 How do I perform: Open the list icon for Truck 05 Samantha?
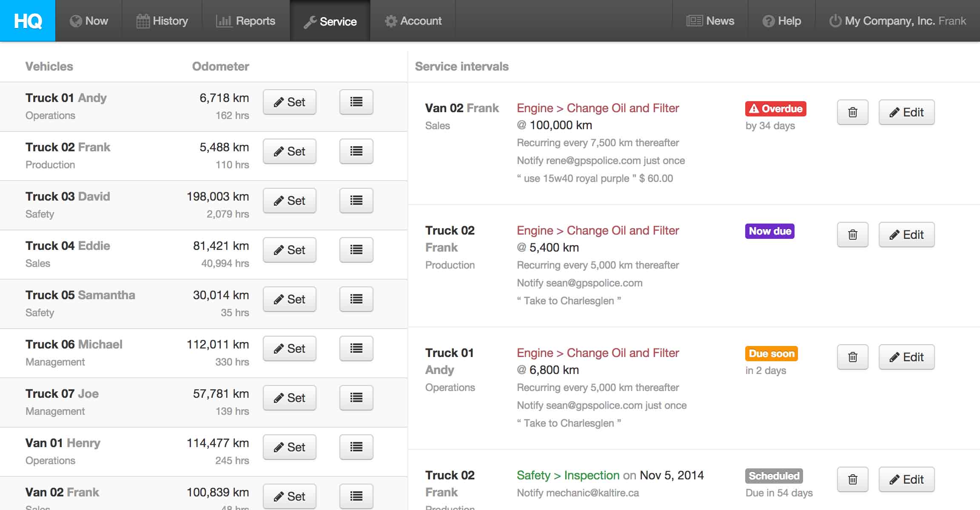[x=356, y=299]
